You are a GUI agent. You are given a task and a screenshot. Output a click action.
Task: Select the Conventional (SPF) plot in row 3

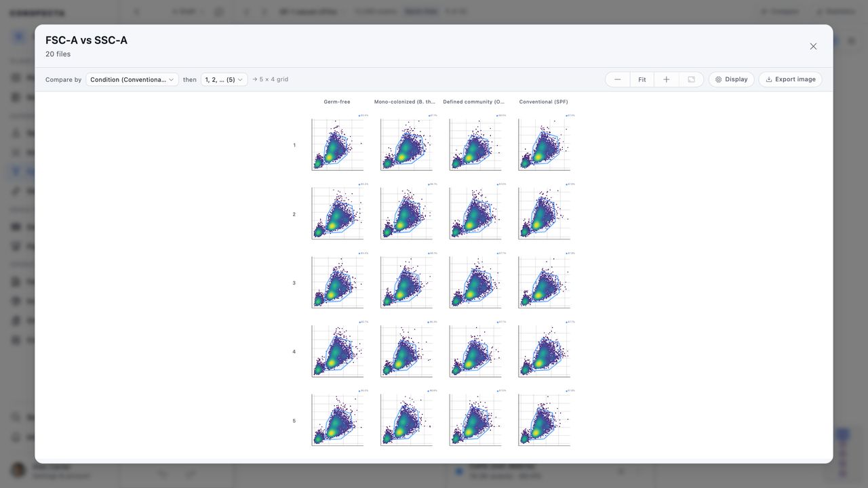pos(545,282)
